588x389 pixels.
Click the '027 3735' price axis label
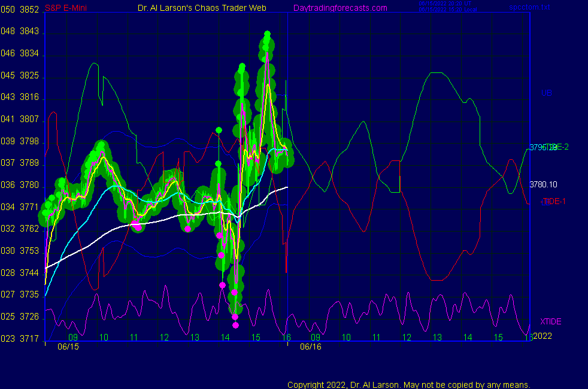coord(20,294)
